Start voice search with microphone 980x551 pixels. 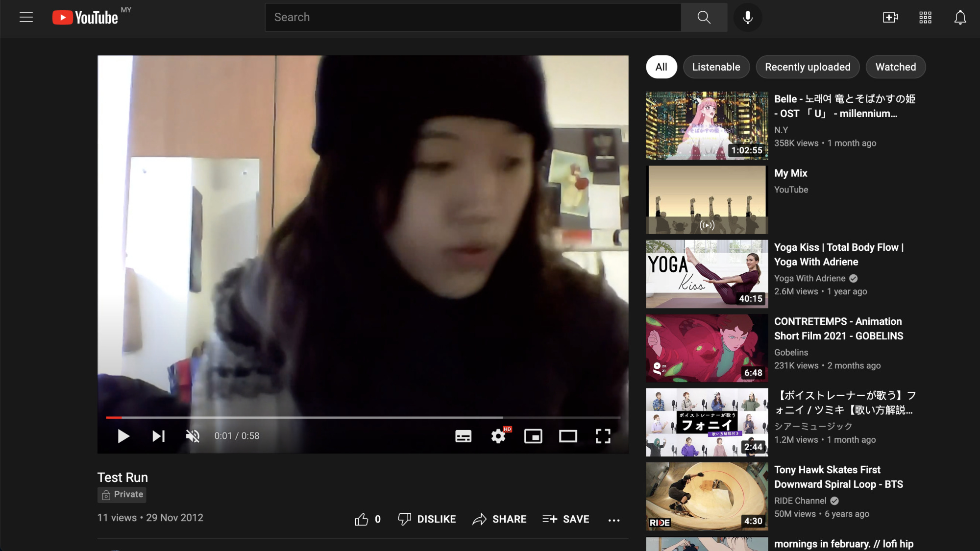(748, 18)
